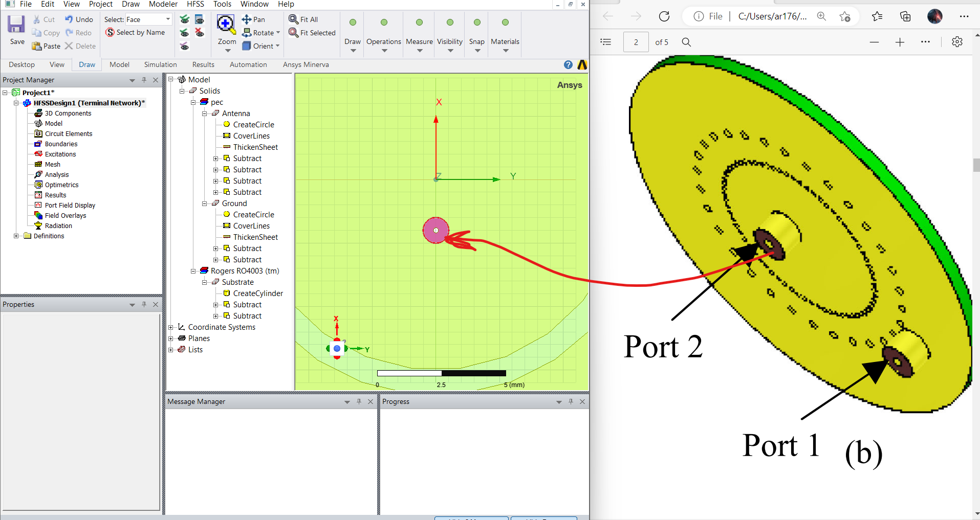
Task: Click the Paste clipboard icon
Action: coord(37,46)
